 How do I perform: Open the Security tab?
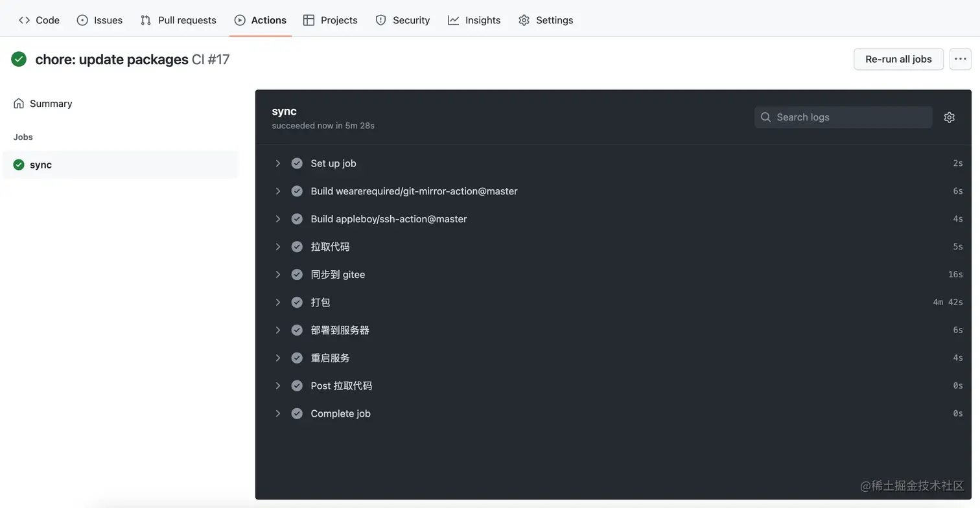(402, 20)
